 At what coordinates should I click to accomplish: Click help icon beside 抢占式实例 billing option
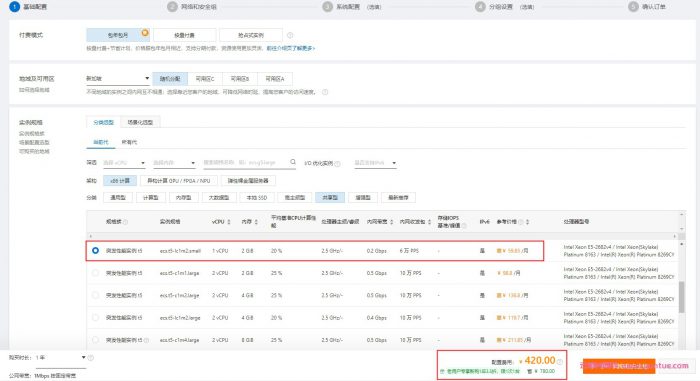click(290, 35)
